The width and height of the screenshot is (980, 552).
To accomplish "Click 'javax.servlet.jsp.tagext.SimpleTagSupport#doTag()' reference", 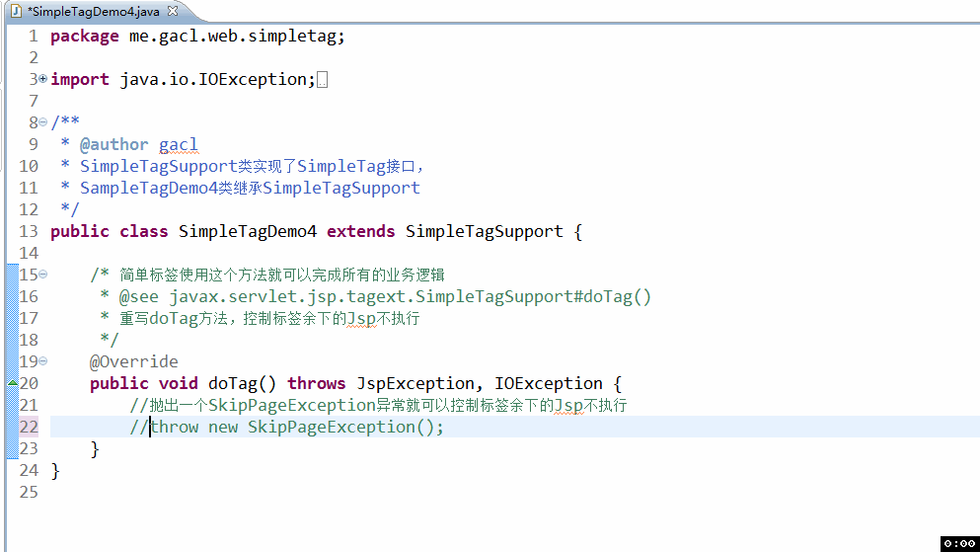I will [410, 296].
